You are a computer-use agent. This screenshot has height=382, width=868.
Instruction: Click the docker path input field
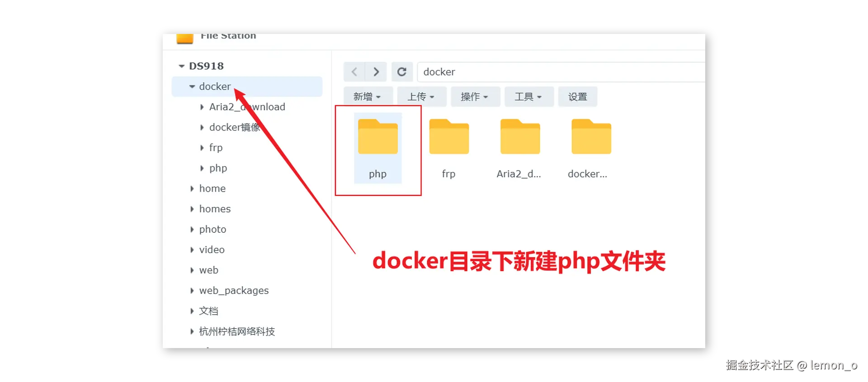coord(561,72)
